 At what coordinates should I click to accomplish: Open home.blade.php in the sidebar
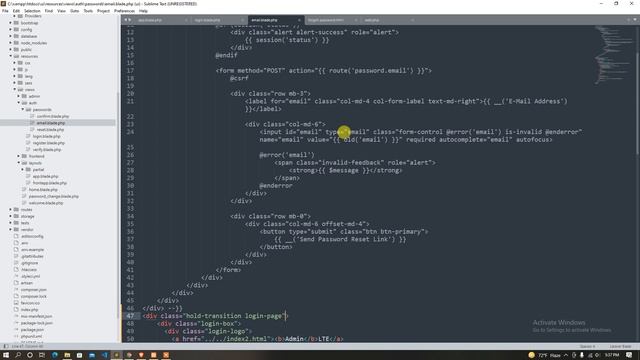43,189
